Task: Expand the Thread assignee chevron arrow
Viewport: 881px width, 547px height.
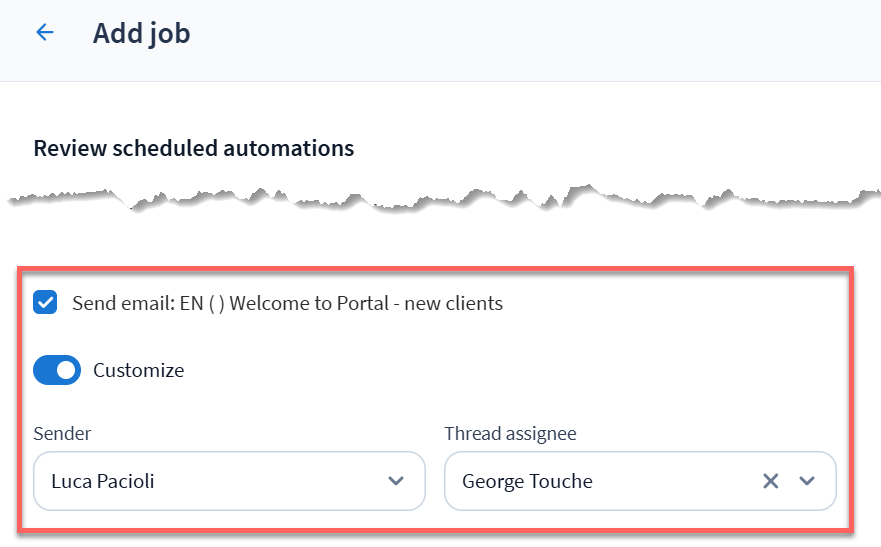Action: (808, 481)
